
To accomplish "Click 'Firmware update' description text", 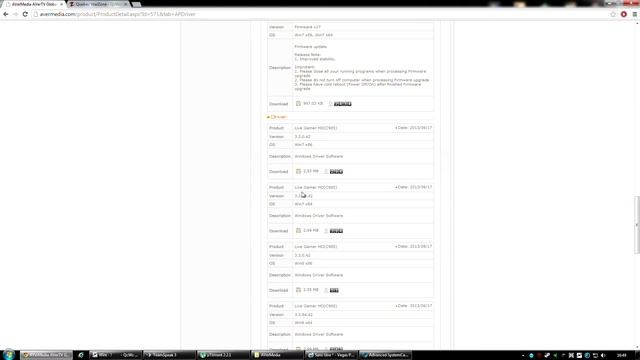I will pos(310,47).
